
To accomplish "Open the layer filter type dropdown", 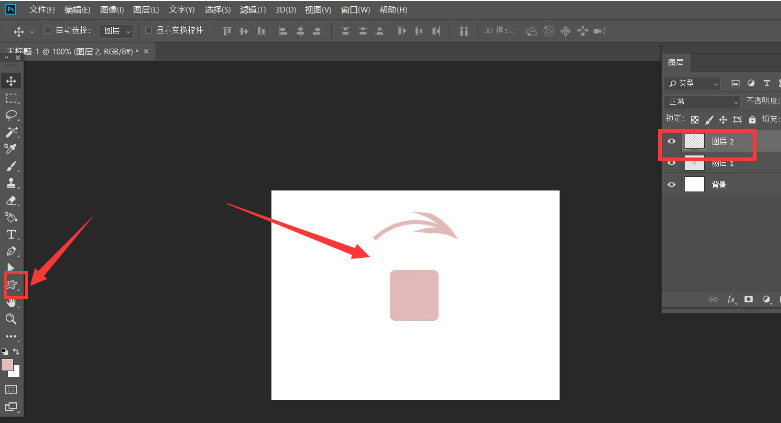I will point(693,83).
